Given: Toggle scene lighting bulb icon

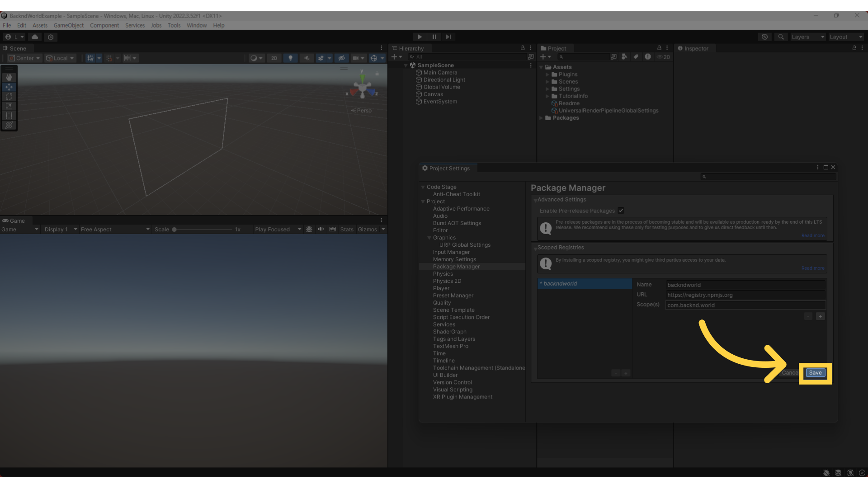Looking at the screenshot, I should (290, 58).
